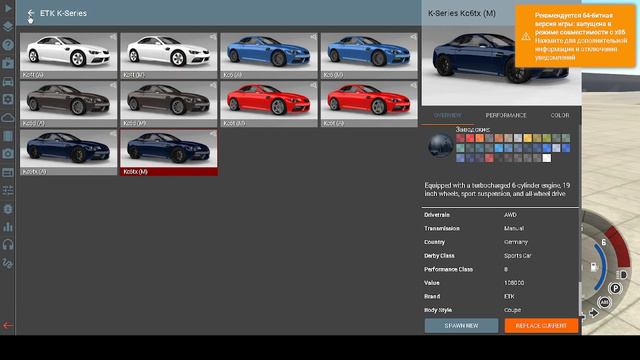Click the Drivetrain value AWD
This screenshot has height=360, width=640.
tap(510, 215)
